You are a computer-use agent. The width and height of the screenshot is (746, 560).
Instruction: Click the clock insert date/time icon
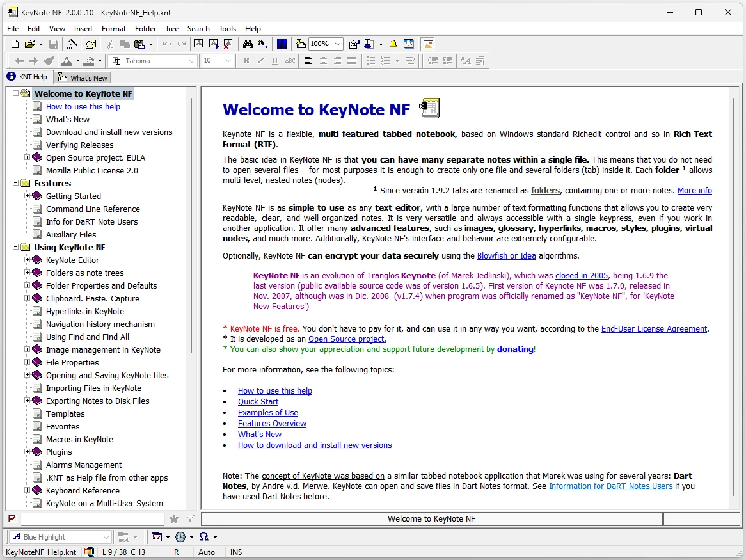coord(180,537)
